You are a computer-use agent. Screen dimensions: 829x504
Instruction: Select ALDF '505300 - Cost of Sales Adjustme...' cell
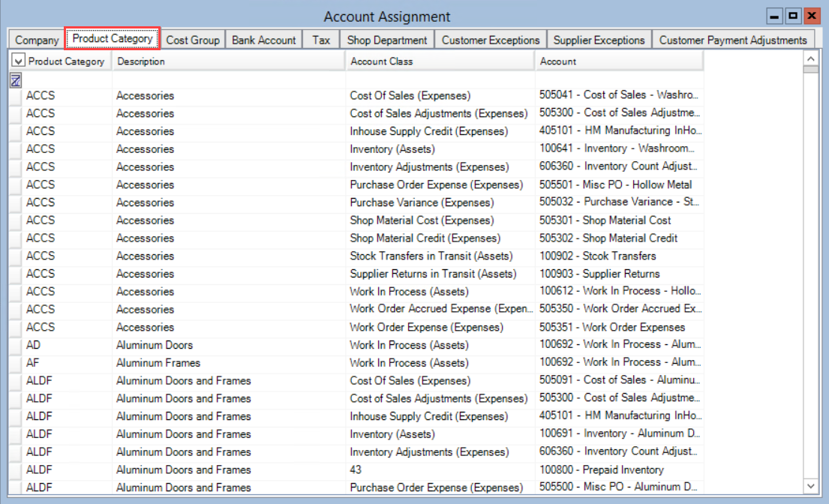click(619, 399)
